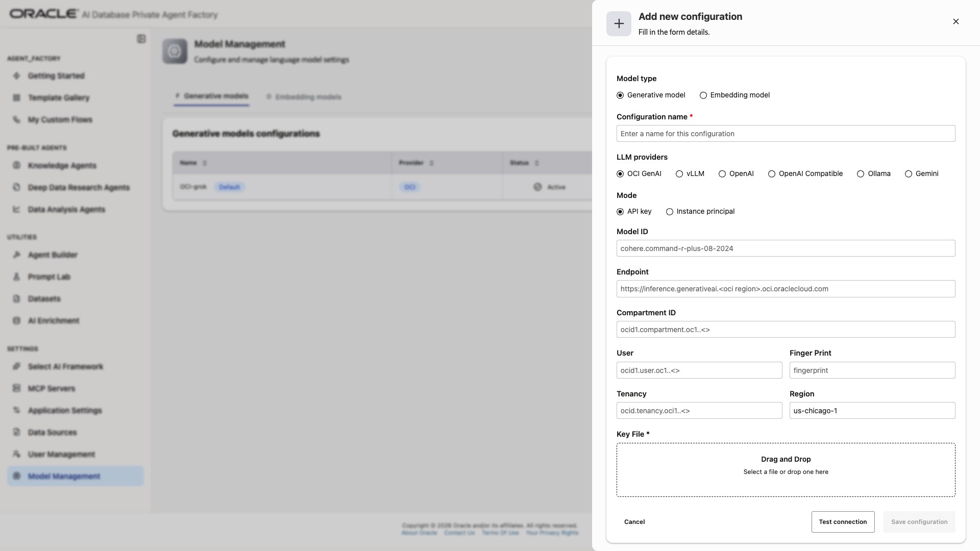Image resolution: width=980 pixels, height=551 pixels.
Task: Choose Gemini as LLM provider
Action: pos(909,174)
